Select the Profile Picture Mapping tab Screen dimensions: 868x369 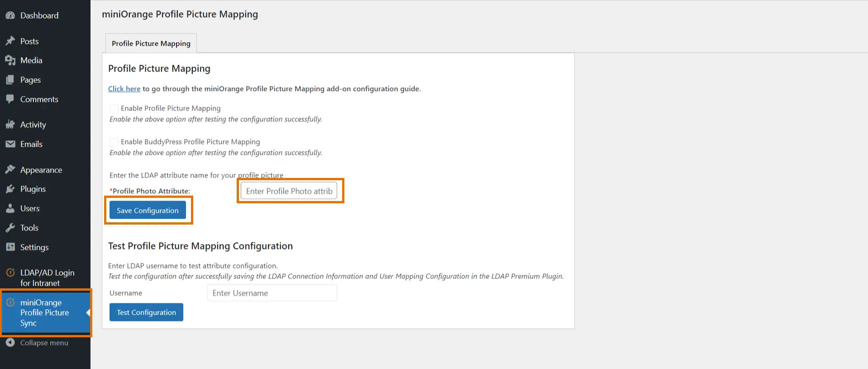[151, 43]
